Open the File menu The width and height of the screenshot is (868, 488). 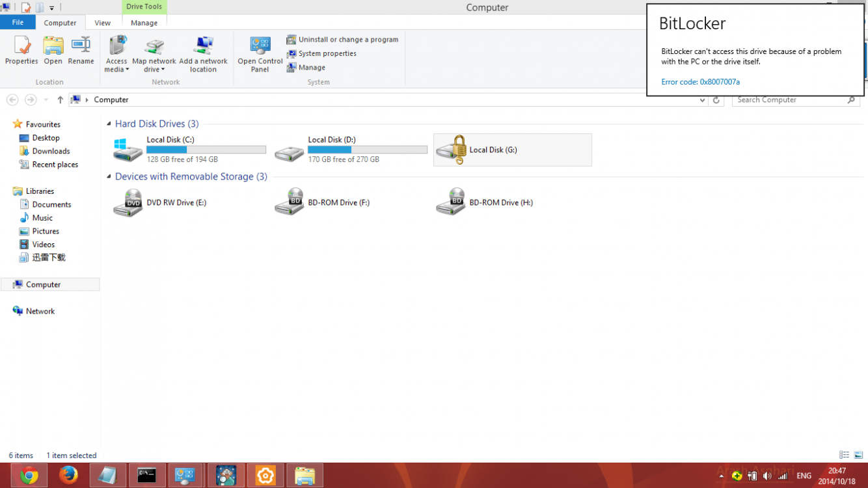click(x=18, y=22)
